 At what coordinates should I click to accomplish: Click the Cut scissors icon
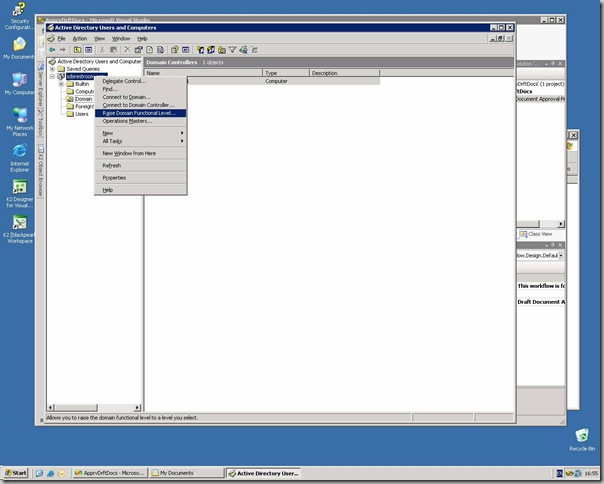pyautogui.click(x=102, y=50)
